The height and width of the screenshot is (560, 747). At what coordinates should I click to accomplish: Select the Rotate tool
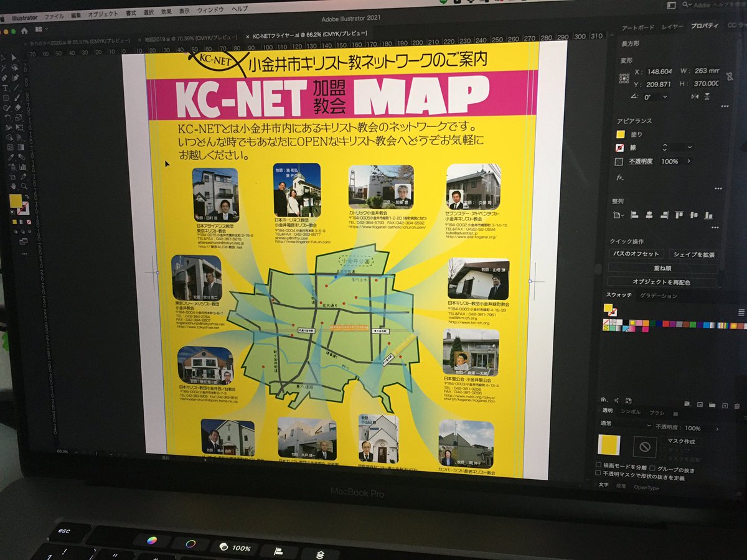click(x=7, y=117)
